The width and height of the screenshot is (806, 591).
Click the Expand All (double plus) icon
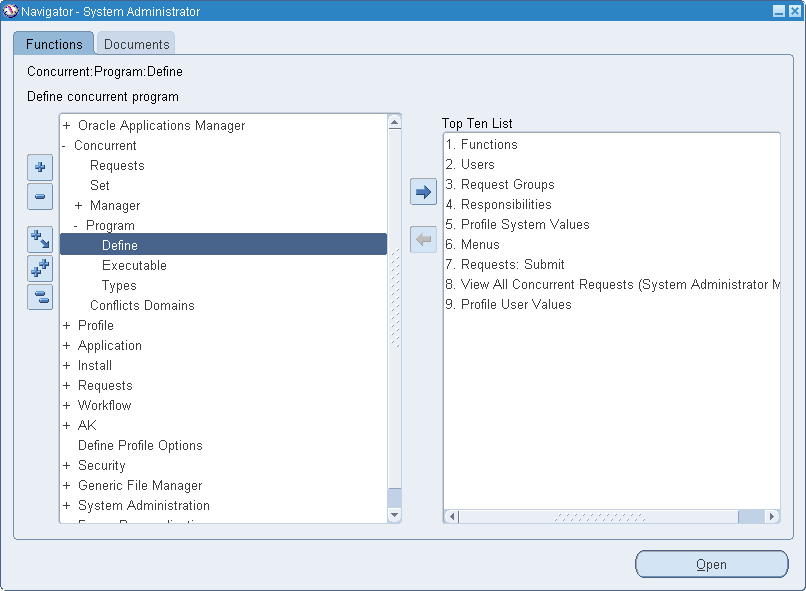(x=40, y=268)
